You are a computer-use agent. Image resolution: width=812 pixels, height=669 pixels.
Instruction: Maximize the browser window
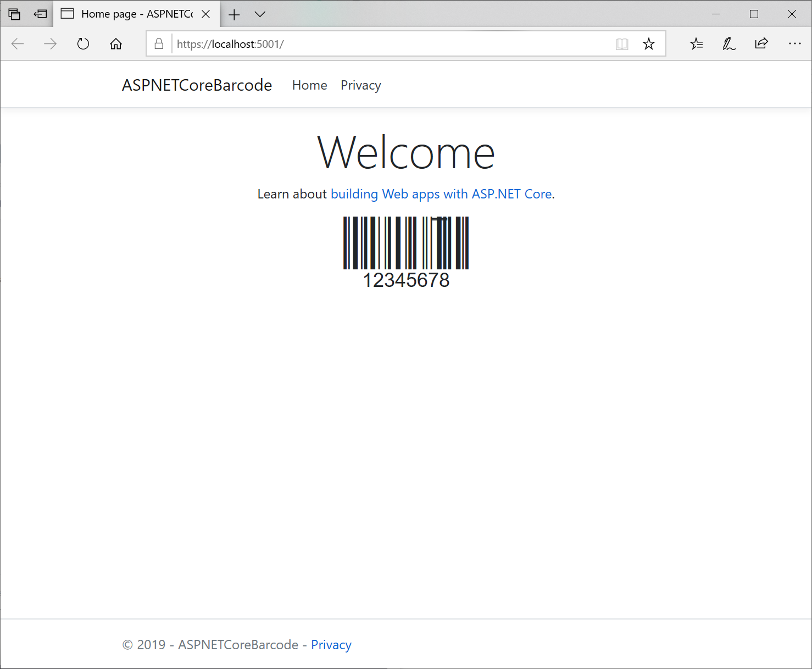(x=754, y=14)
